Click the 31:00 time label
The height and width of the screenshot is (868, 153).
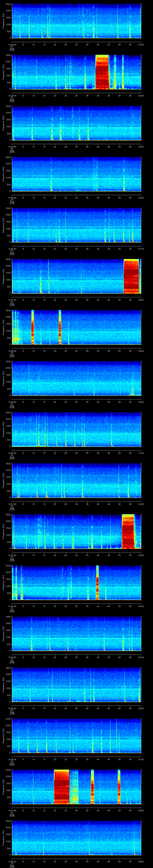coord(141,453)
